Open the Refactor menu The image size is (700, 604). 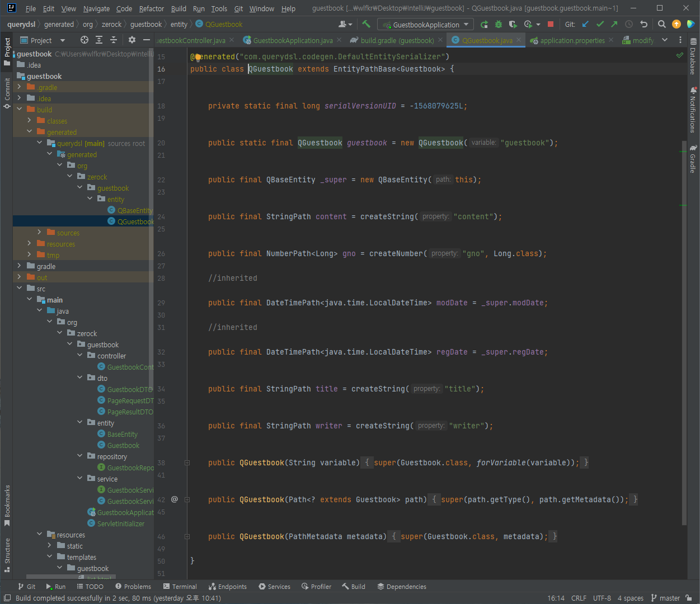[152, 8]
